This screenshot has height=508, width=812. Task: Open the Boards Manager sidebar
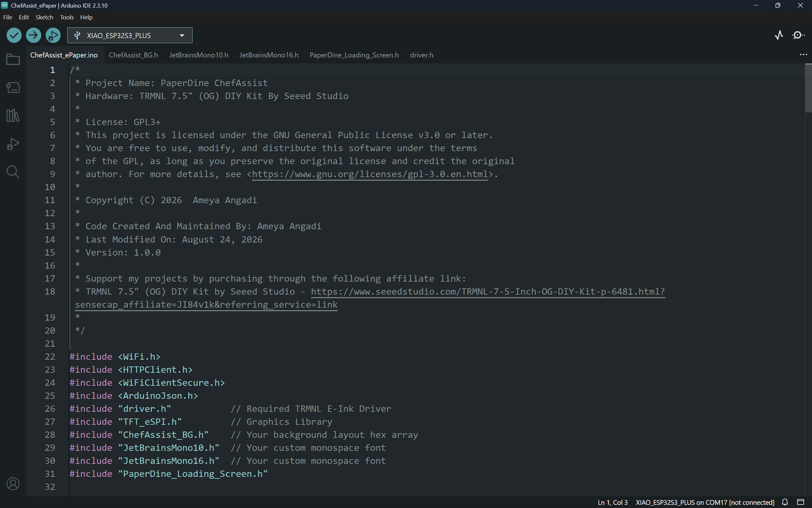[13, 88]
